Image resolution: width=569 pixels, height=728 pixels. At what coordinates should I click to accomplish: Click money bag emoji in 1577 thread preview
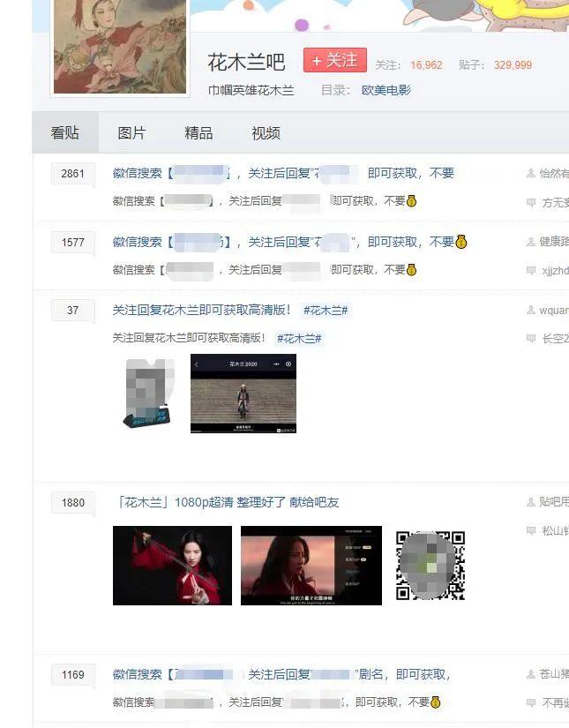click(411, 270)
